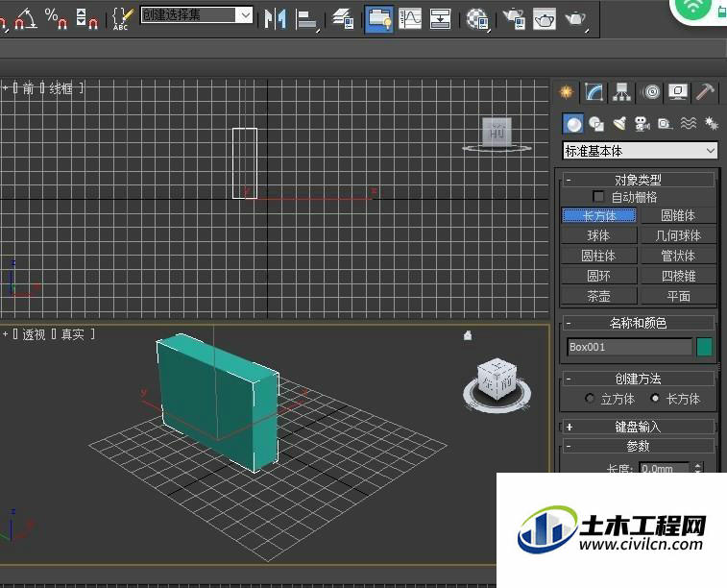Click the 真实 shading label

point(73,334)
